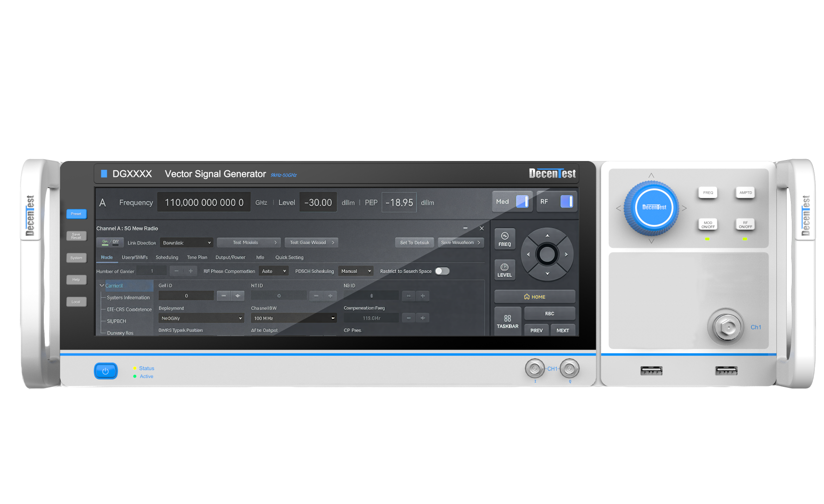
Task: Click the I output connector of CH1
Action: coord(535,369)
